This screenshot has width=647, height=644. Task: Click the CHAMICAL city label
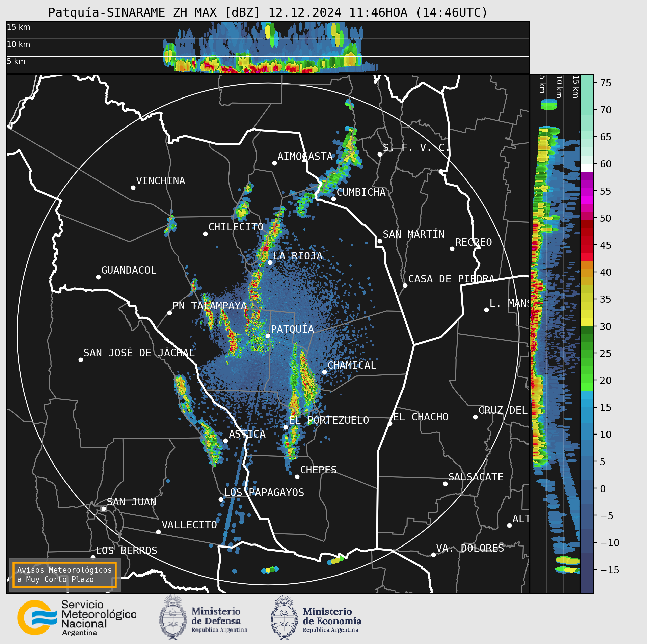[x=352, y=365]
